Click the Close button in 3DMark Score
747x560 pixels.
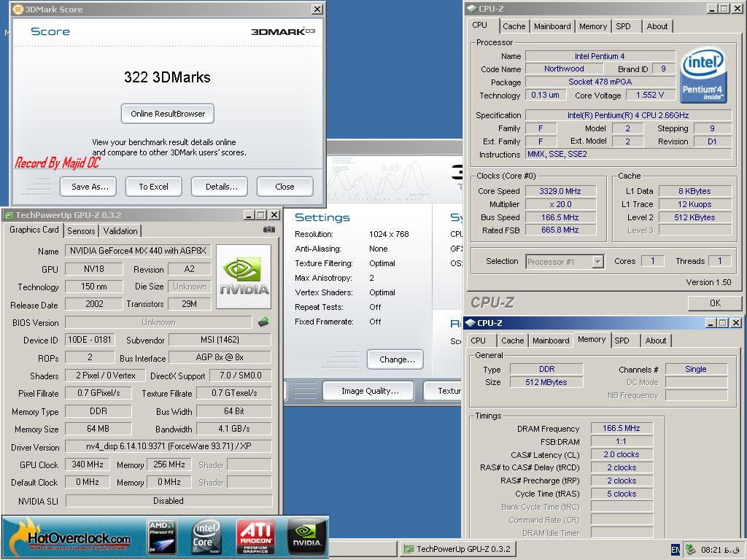coord(285,187)
